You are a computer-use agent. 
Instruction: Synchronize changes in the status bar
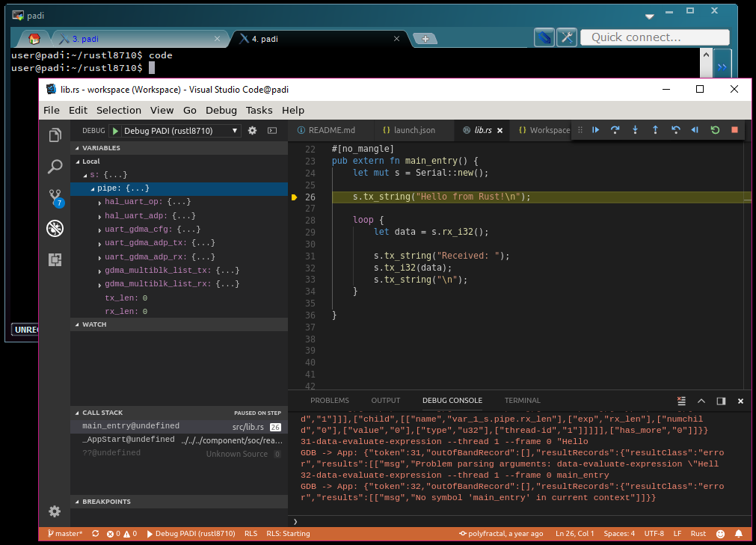pyautogui.click(x=96, y=534)
